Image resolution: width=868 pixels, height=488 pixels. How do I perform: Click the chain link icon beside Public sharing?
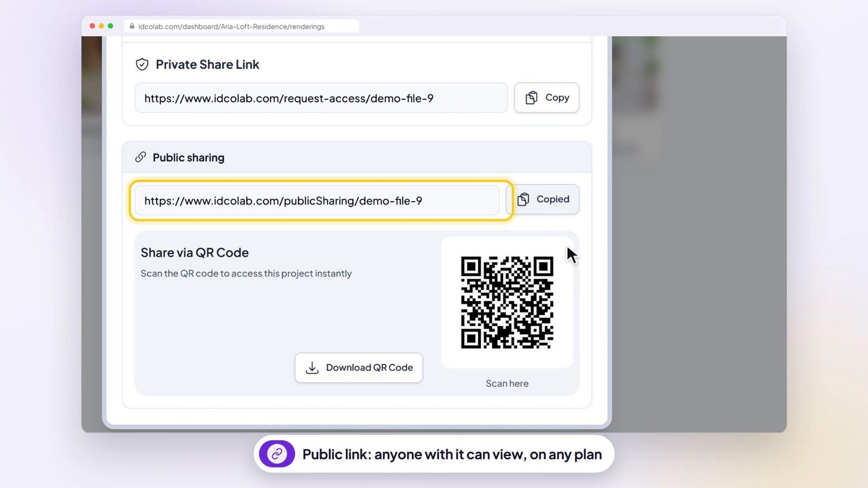pyautogui.click(x=141, y=157)
